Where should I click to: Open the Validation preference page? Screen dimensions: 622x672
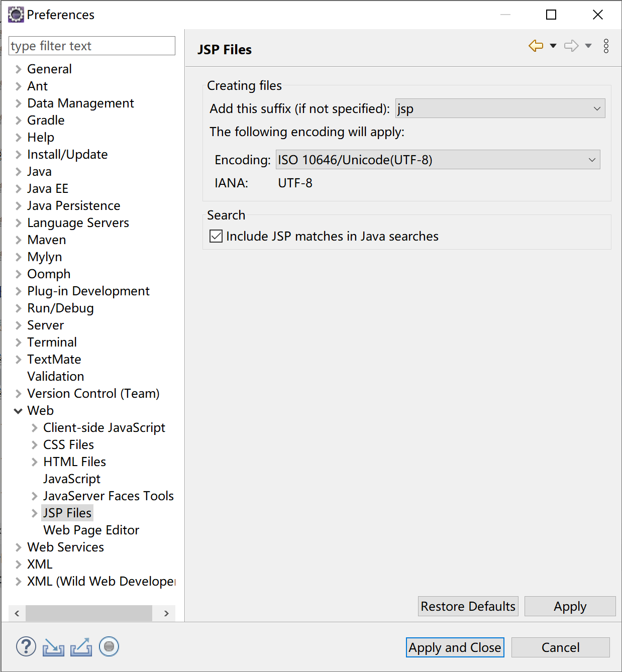coord(56,376)
